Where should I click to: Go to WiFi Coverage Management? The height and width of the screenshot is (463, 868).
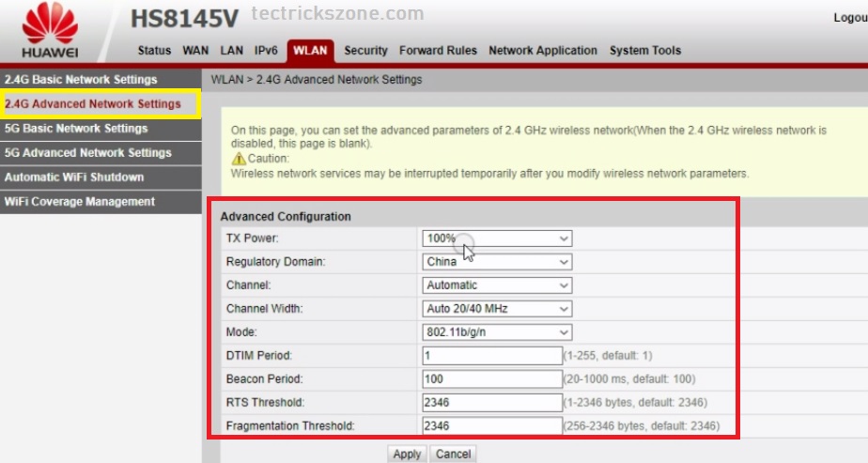pos(80,202)
